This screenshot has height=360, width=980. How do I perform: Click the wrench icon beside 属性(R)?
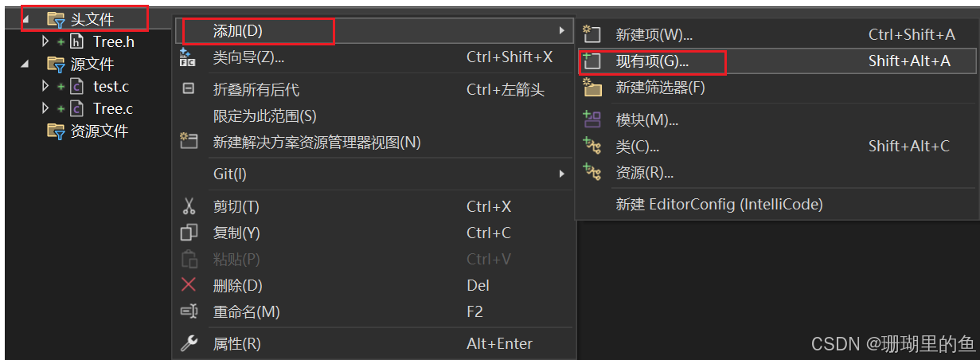click(189, 344)
